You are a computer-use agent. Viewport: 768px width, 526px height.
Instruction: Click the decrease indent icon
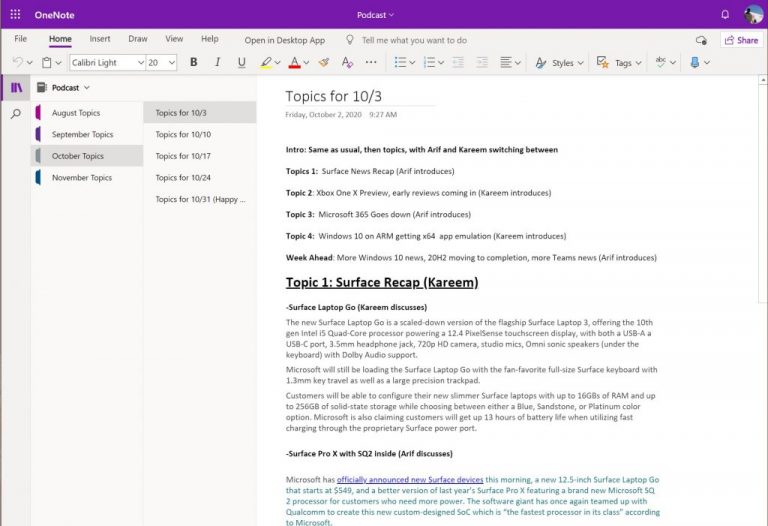point(458,62)
